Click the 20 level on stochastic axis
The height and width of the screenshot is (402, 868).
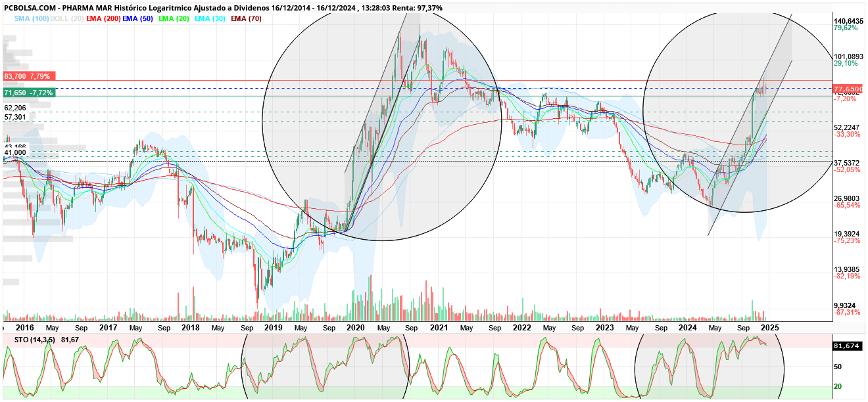pyautogui.click(x=838, y=386)
